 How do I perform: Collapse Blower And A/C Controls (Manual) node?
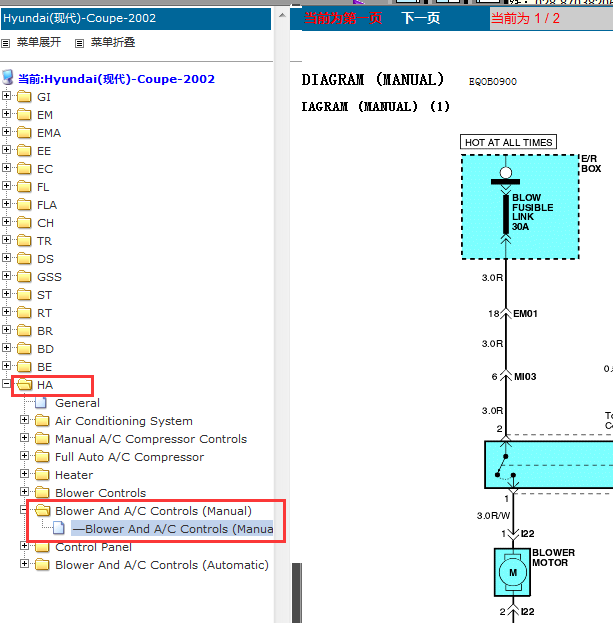(25, 510)
